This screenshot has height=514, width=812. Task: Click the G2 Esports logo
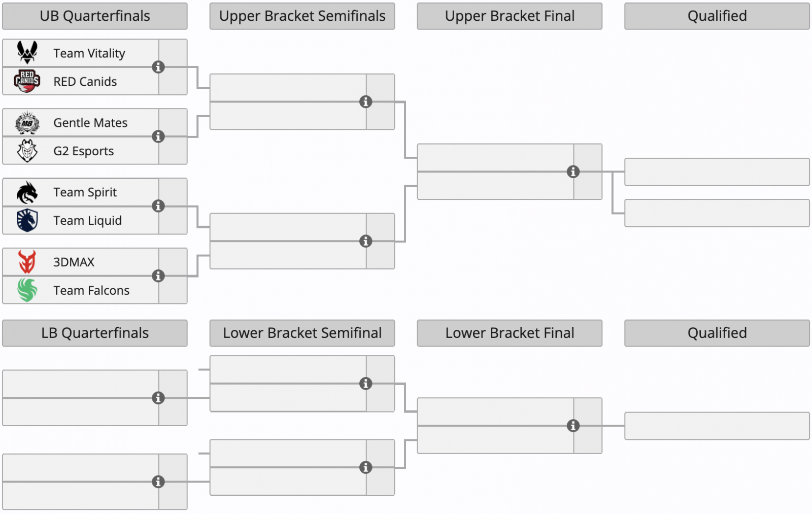27,151
